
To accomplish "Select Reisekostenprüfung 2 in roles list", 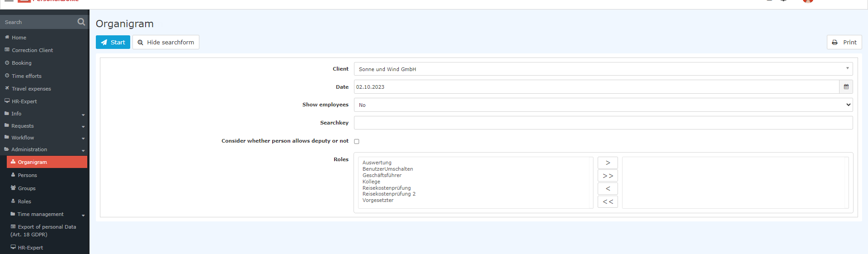I will tap(389, 194).
